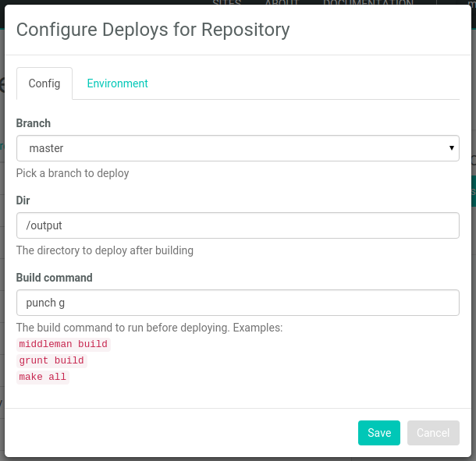Viewport: 476px width, 461px height.
Task: Click the Sites link in top navigation
Action: coord(226,3)
